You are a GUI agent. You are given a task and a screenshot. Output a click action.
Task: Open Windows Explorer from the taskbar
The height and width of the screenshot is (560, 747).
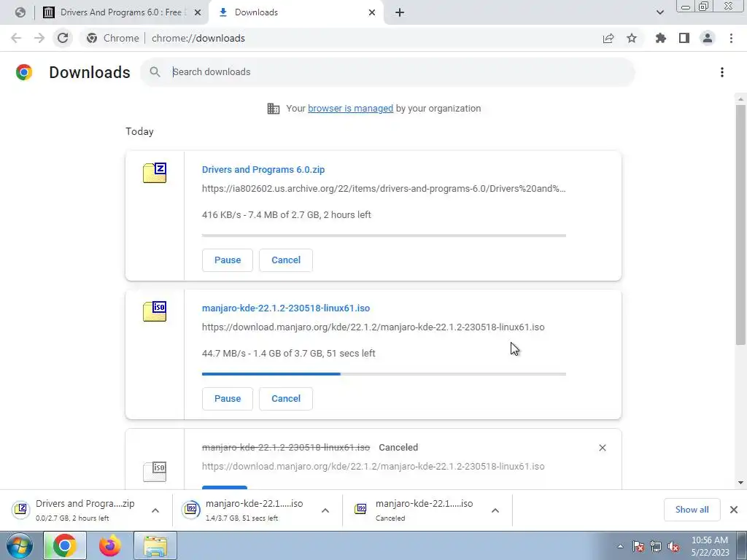[155, 545]
